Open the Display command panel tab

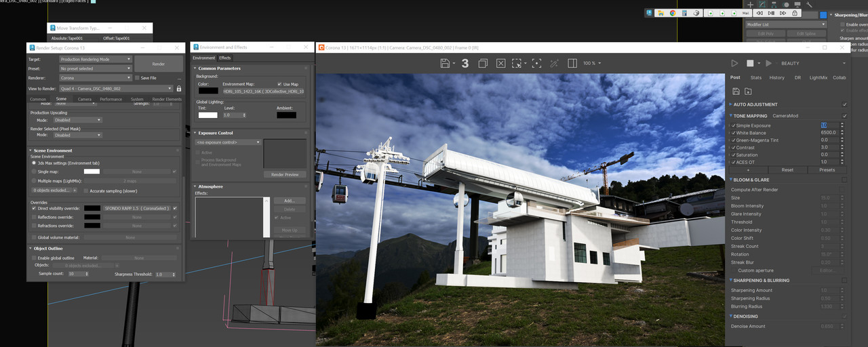(x=797, y=4)
